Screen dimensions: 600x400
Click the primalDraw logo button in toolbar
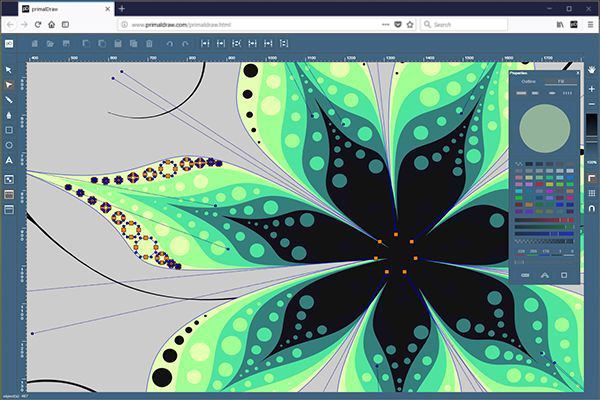[9, 44]
